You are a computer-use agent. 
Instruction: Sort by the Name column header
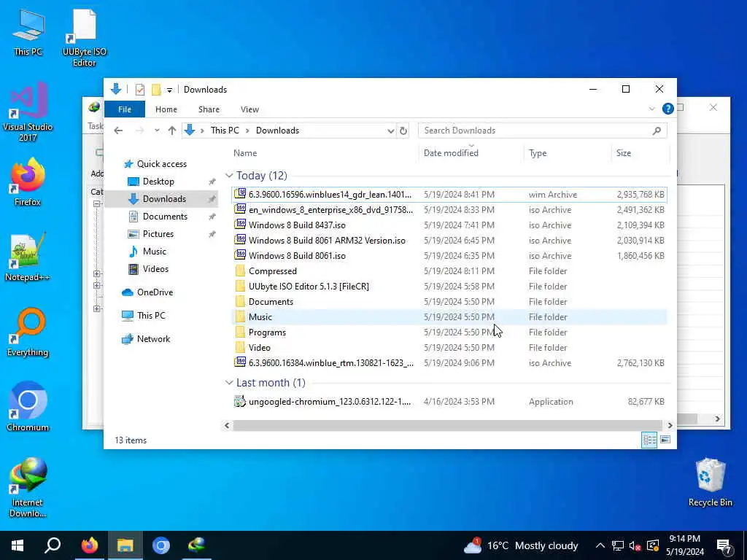click(324, 153)
